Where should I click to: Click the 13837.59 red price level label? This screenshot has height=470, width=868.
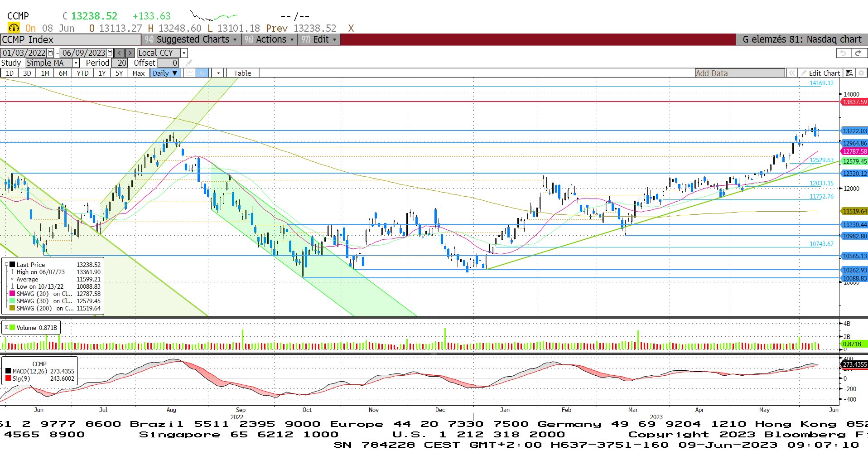pos(854,102)
